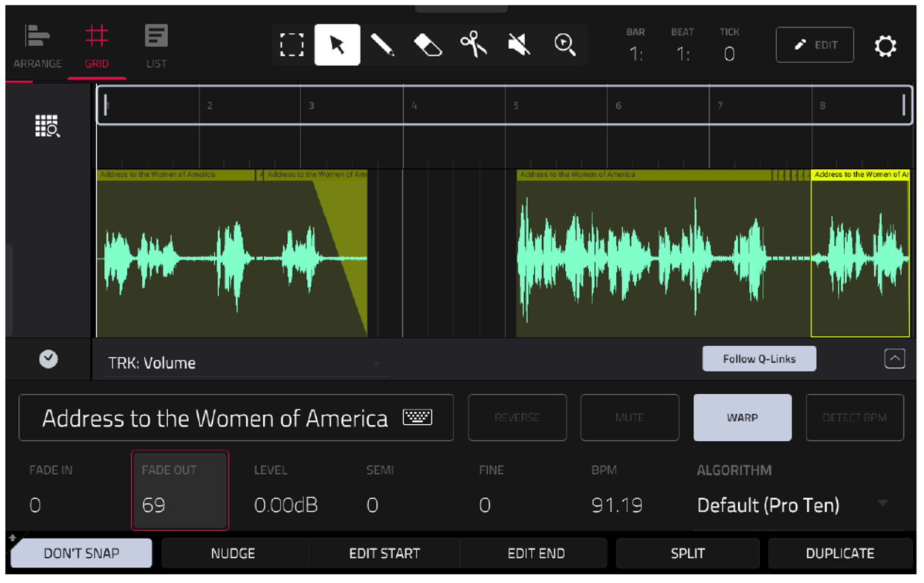This screenshot has height=583, width=924.
Task: Click the Duplicate button
Action: tap(840, 553)
